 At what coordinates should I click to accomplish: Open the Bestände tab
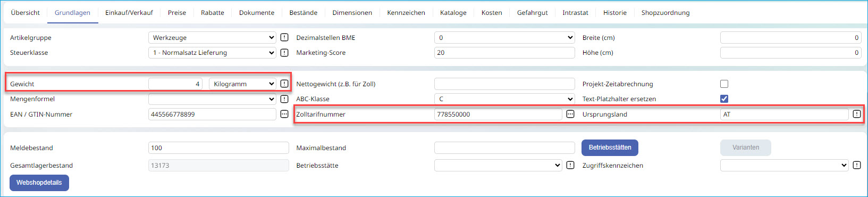(304, 12)
